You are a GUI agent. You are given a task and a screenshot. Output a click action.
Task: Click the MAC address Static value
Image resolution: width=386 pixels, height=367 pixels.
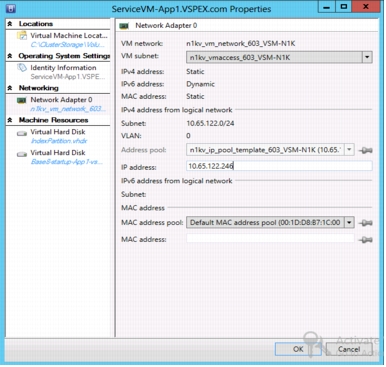point(195,96)
